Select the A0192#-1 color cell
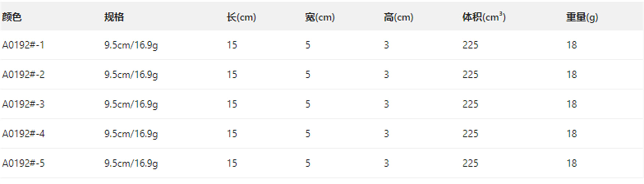This screenshot has height=184, width=644. pos(23,45)
